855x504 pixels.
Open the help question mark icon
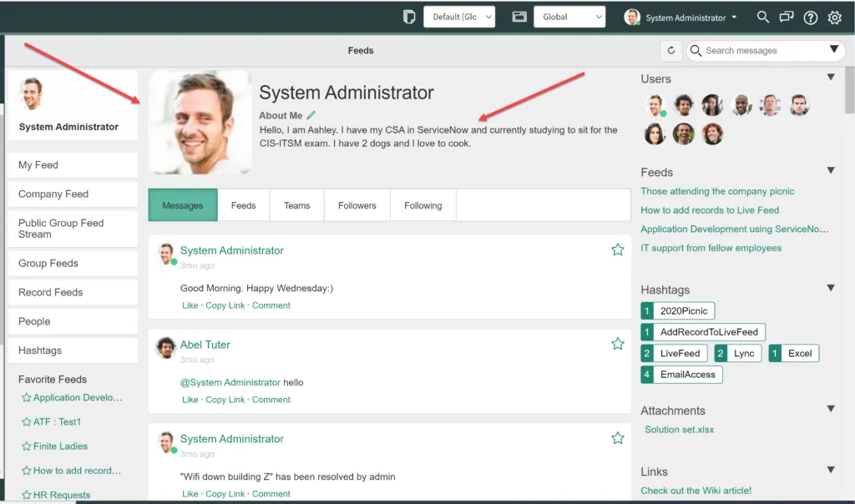point(810,18)
